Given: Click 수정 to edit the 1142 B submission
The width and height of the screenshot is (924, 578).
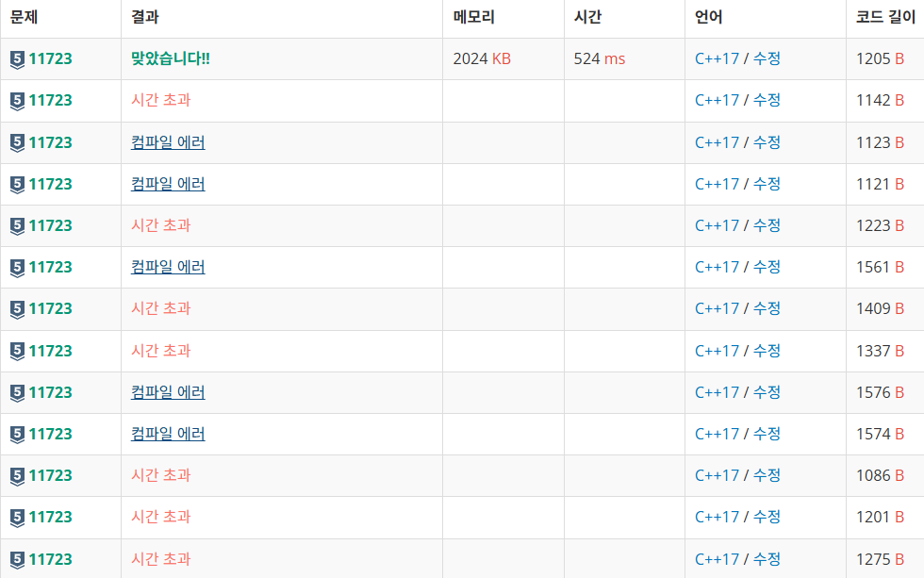Looking at the screenshot, I should click(767, 100).
